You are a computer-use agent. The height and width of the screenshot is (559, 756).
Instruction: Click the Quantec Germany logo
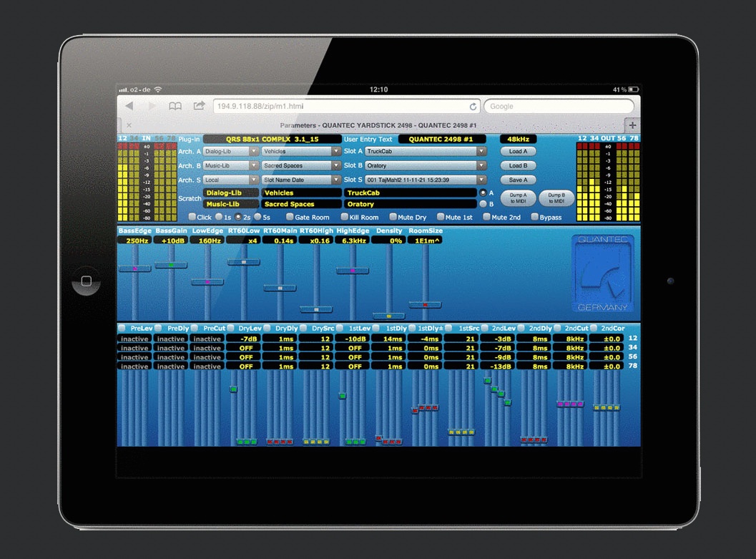point(602,273)
